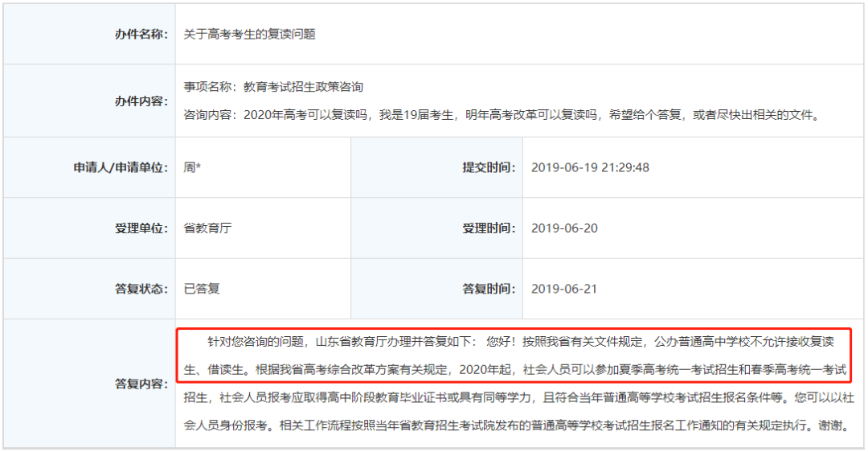This screenshot has width=868, height=452.
Task: Click the reply line starting 会人员身份报考
Action: tap(516, 426)
